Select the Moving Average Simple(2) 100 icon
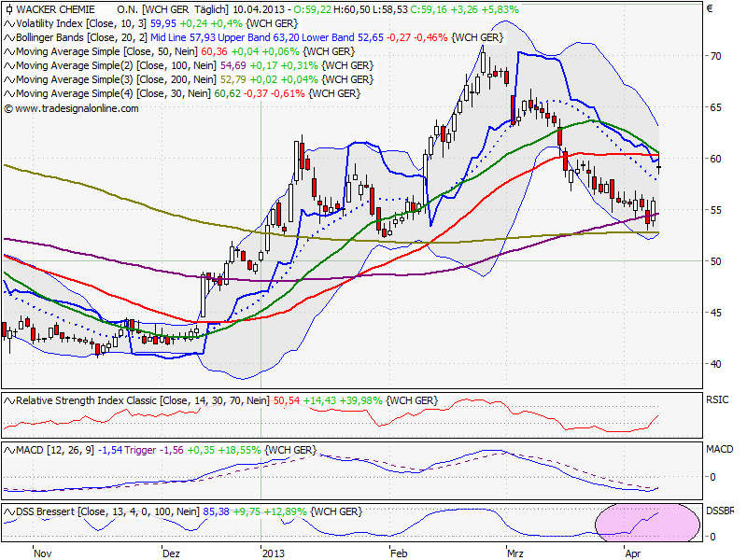 (7, 66)
